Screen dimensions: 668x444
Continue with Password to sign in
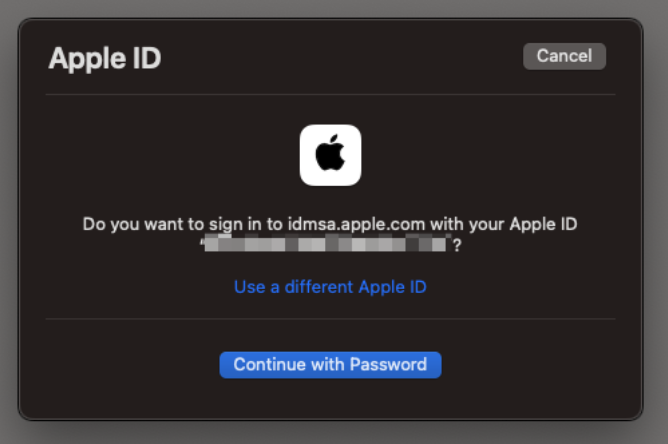tap(330, 365)
